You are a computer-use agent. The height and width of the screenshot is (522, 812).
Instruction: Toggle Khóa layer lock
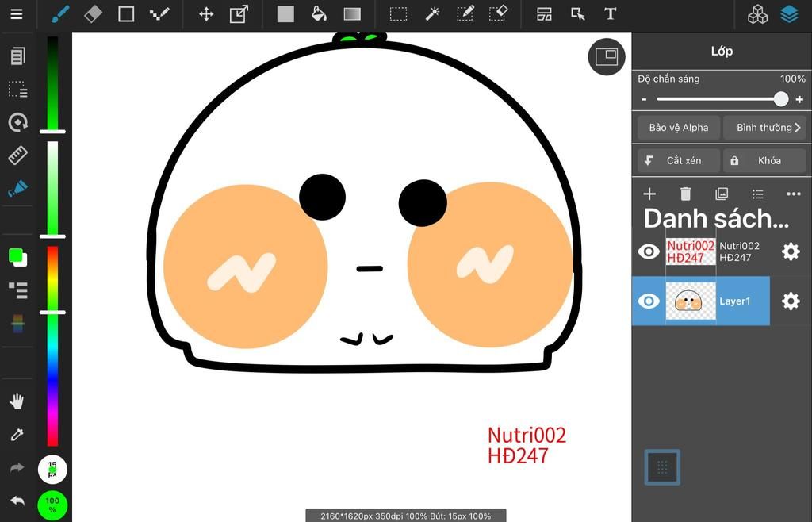click(764, 160)
